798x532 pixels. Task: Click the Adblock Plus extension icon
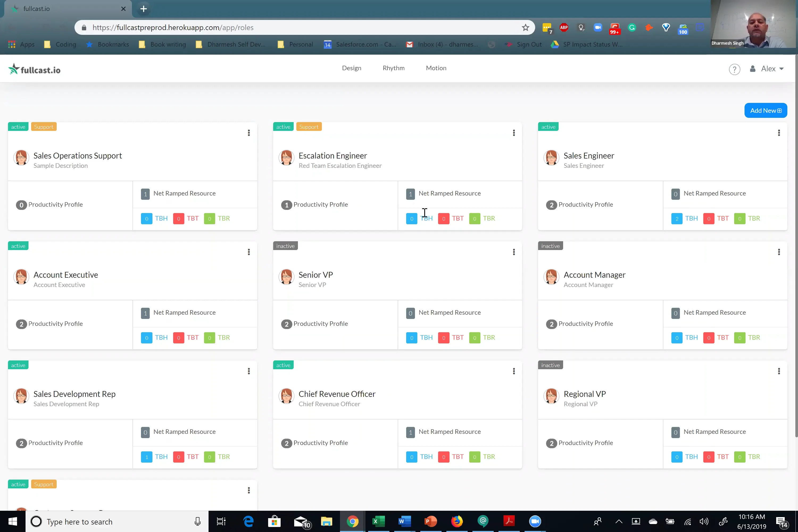point(564,28)
